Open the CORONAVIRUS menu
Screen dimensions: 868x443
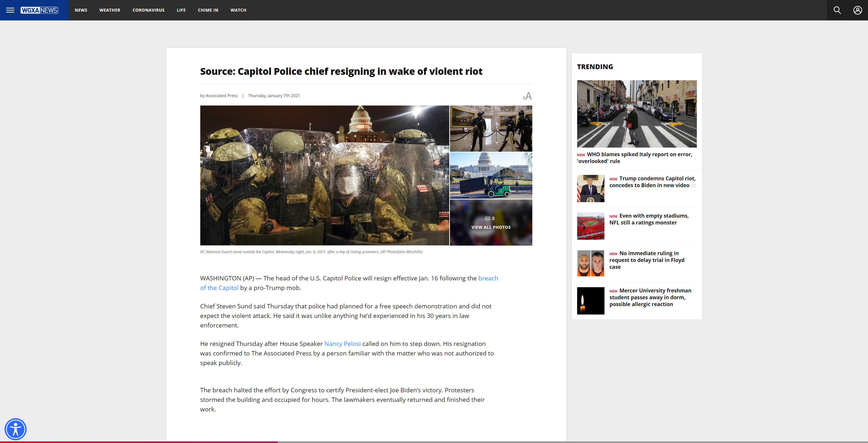click(149, 10)
